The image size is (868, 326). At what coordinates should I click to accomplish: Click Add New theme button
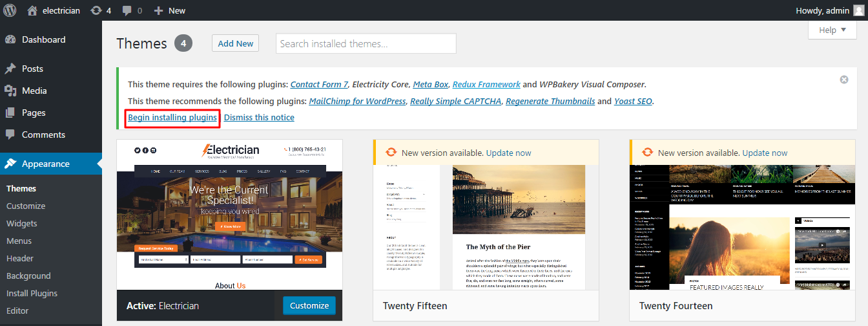click(x=235, y=43)
